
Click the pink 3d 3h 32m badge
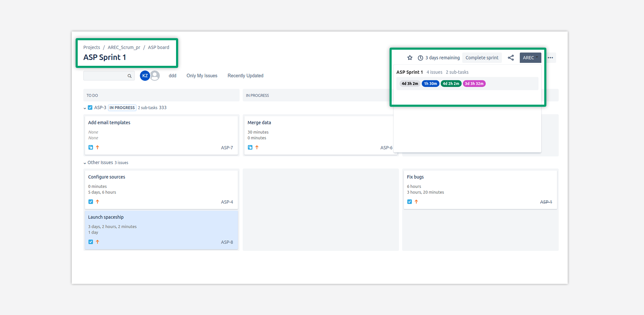(x=474, y=84)
